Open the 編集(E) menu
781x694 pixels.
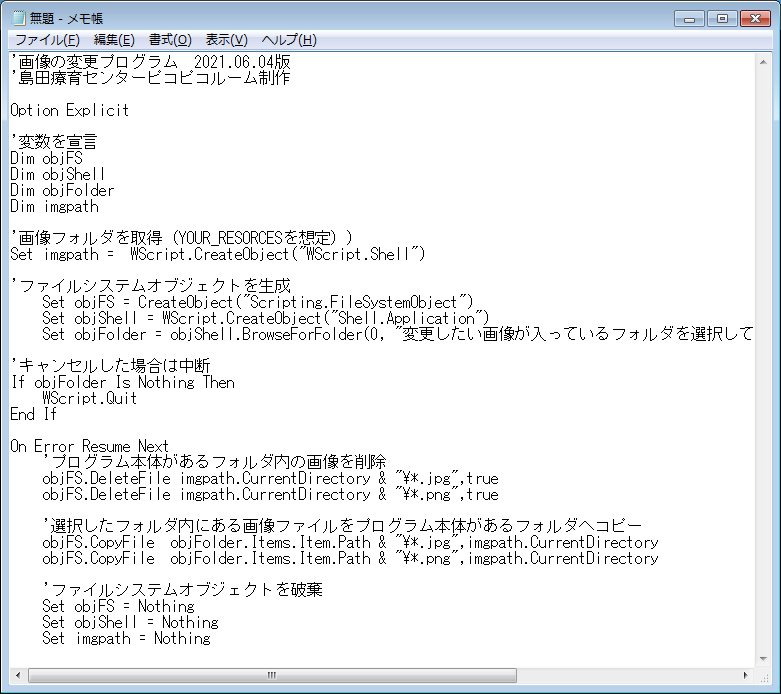(114, 40)
